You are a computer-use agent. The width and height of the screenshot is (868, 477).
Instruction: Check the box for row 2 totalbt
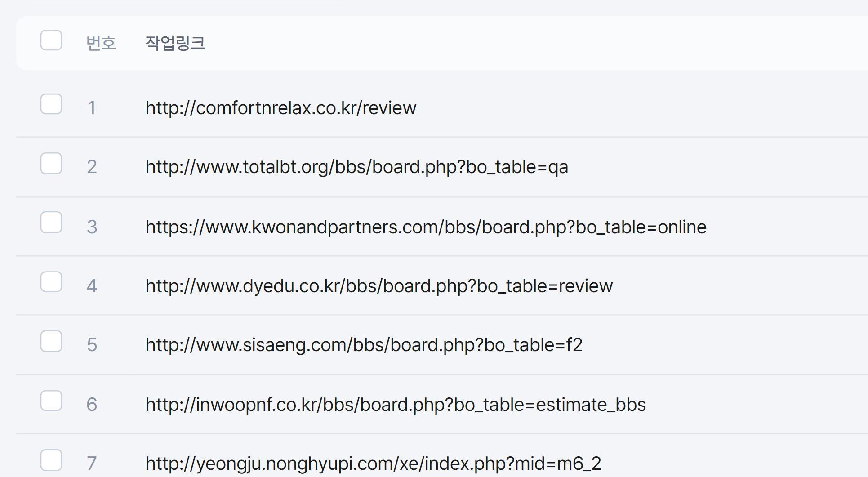[x=51, y=163]
